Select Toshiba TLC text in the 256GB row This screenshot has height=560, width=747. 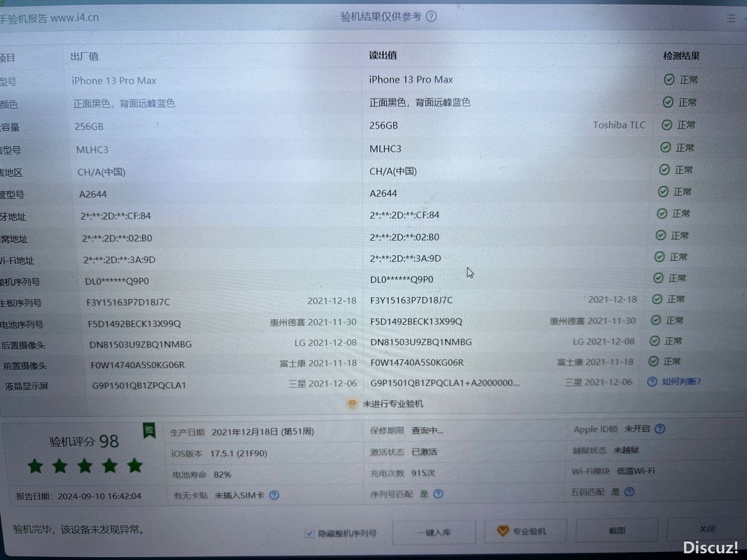(619, 125)
